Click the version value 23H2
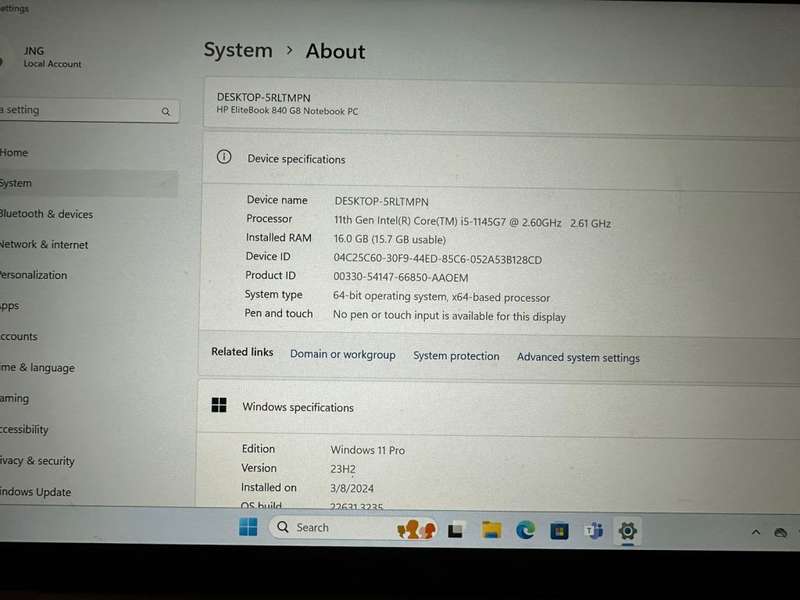 (343, 469)
